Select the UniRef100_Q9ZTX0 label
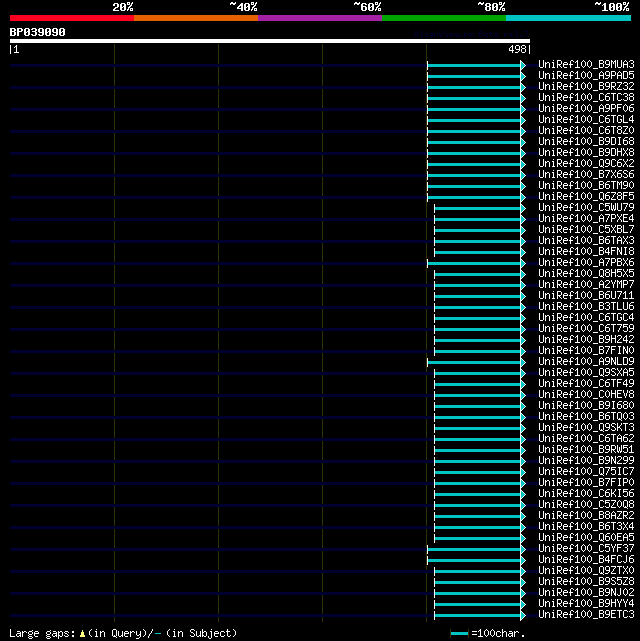Image resolution: width=640 pixels, height=641 pixels. point(586,571)
